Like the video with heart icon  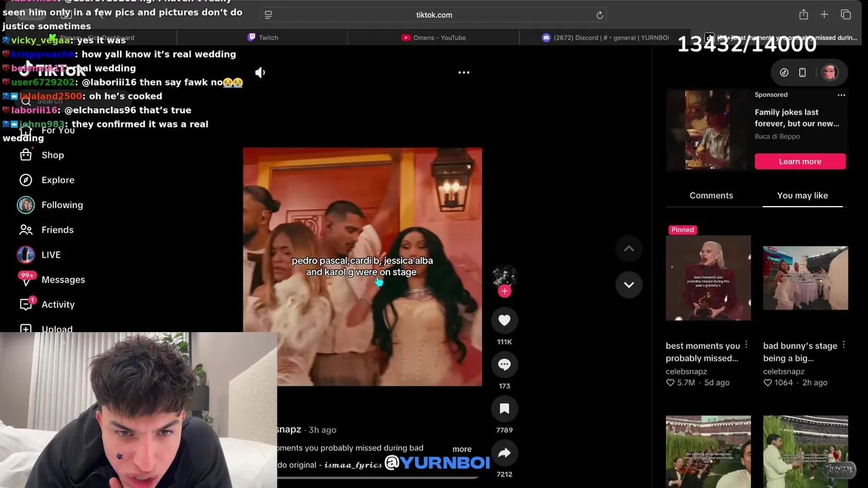point(504,320)
